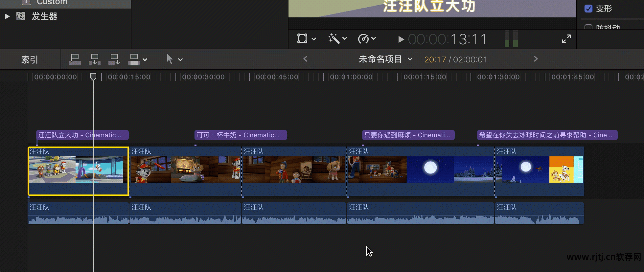Viewport: 644px width, 272px height.
Task: Click the audio meters in the viewer
Action: tap(511, 39)
